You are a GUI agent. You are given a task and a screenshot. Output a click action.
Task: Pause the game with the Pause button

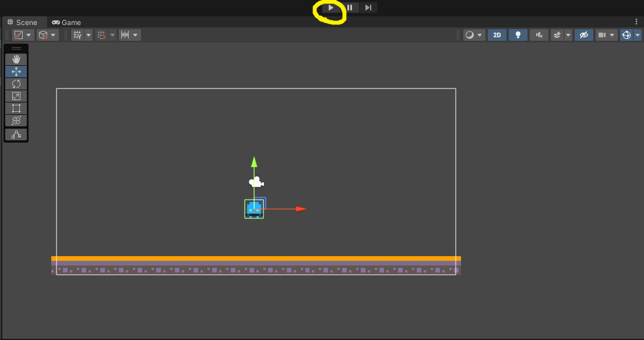coord(350,8)
